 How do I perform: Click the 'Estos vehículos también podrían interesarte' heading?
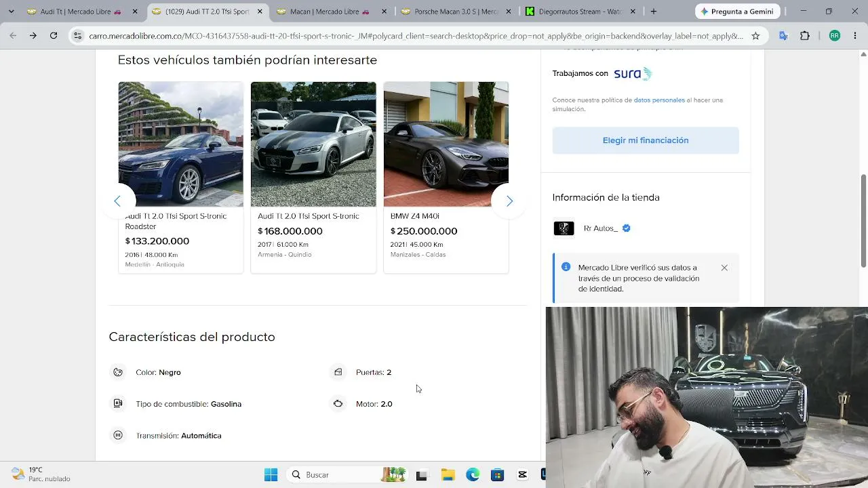pos(248,60)
